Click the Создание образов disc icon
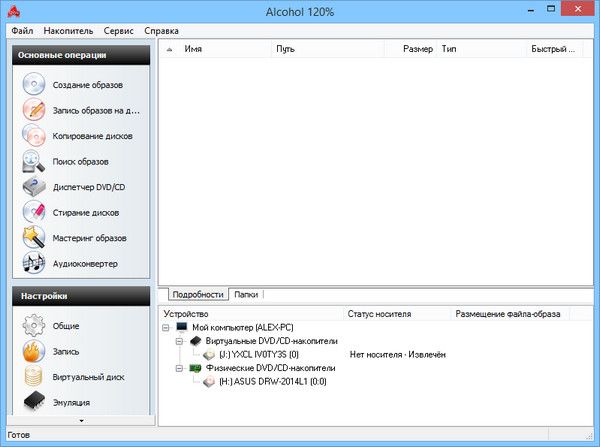 tap(35, 85)
